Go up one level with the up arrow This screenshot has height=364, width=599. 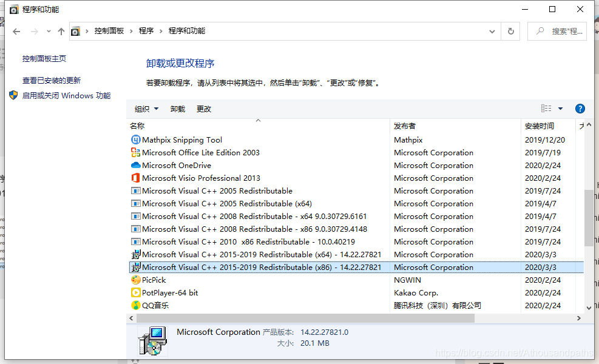pos(61,32)
